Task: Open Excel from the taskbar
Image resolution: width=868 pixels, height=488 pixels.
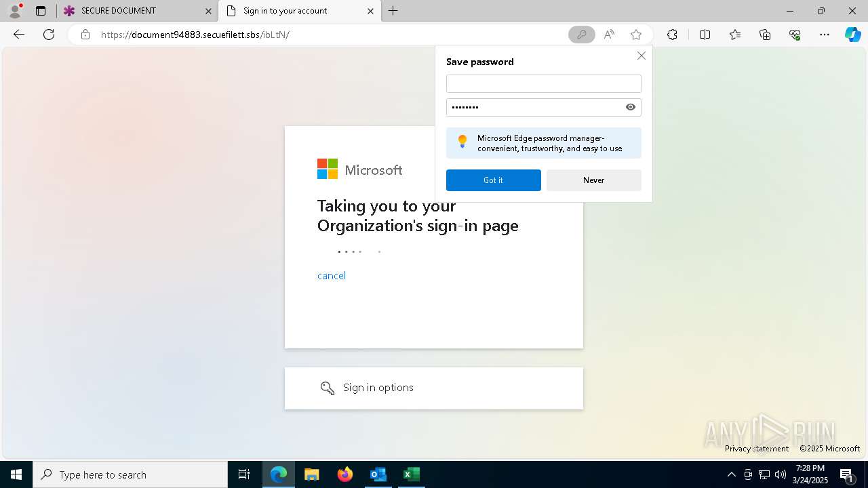Action: 411,474
